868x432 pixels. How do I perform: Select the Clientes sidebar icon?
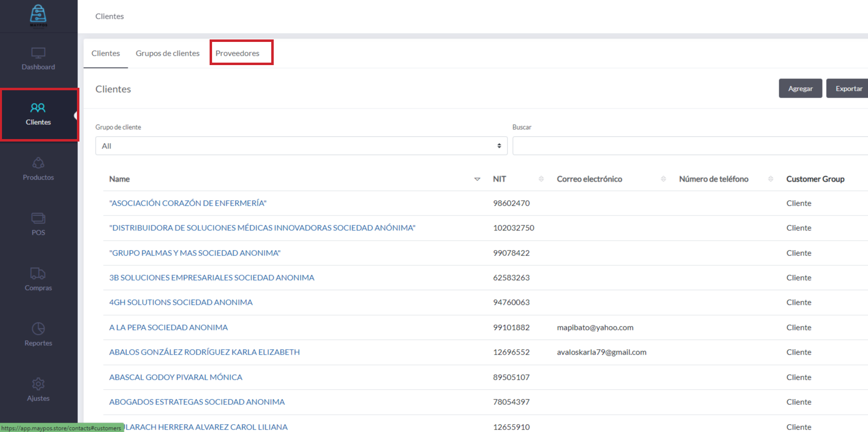tap(38, 108)
